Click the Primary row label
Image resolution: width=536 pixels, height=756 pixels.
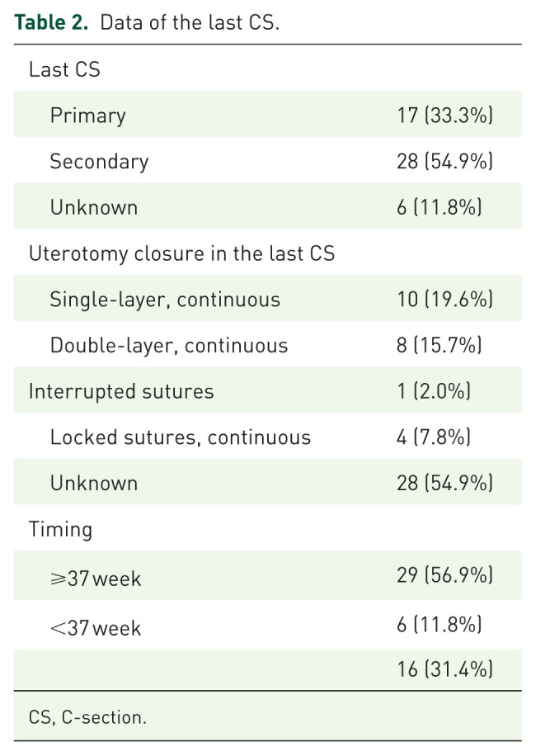click(88, 116)
